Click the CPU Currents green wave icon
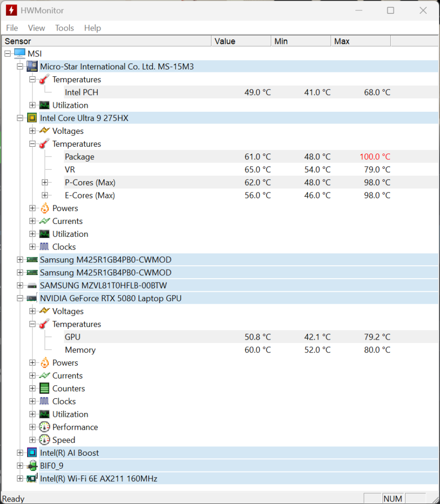The image size is (440, 504). 44,221
